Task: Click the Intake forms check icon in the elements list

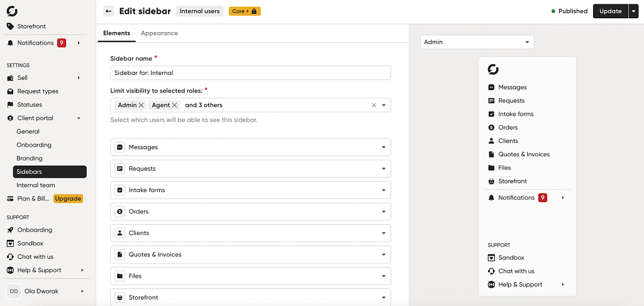Action: tap(120, 190)
